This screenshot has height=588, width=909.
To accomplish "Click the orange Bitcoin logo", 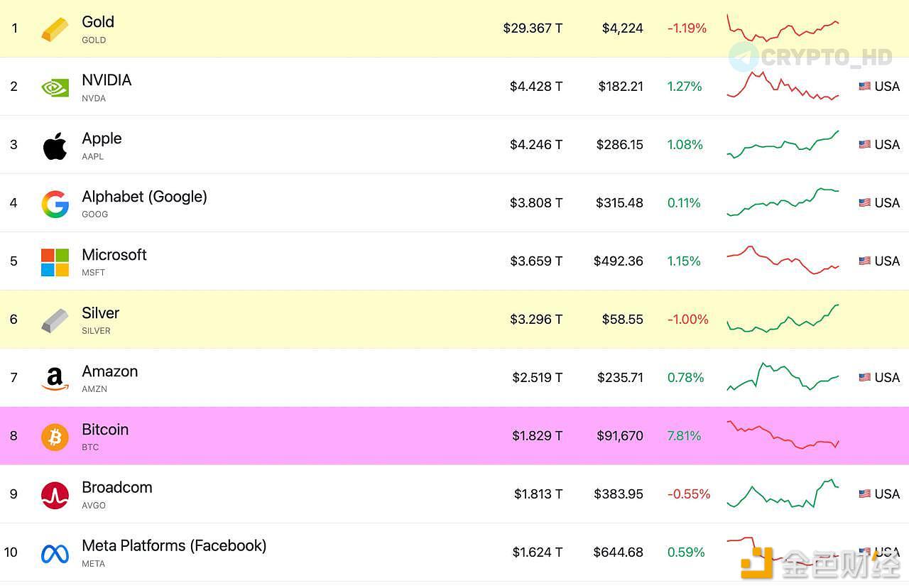I will pos(55,437).
